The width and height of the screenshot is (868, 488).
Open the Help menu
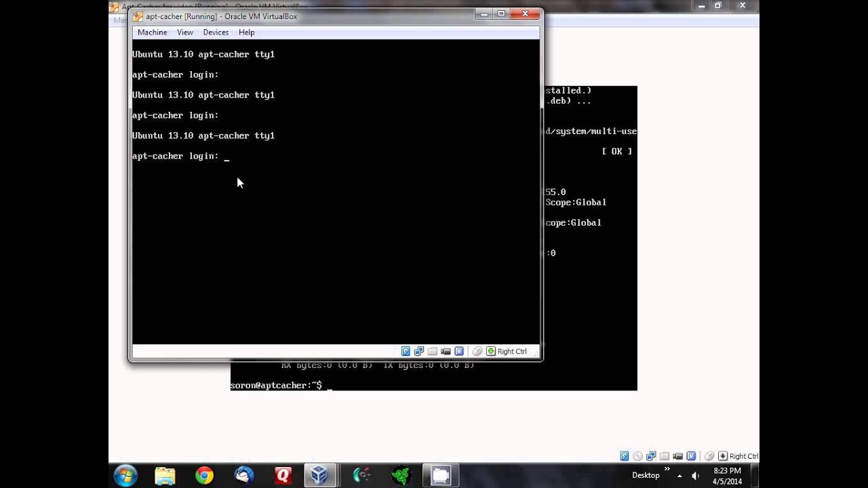coord(247,33)
